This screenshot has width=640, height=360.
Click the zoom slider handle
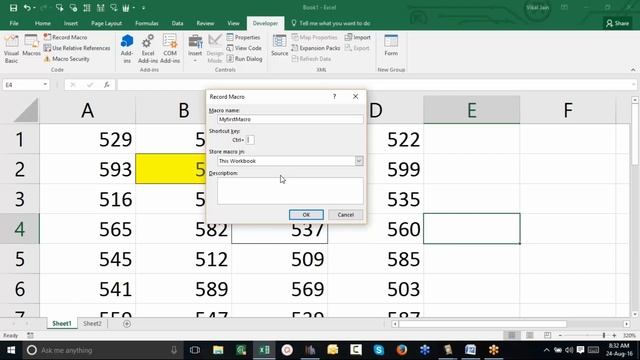(604, 335)
